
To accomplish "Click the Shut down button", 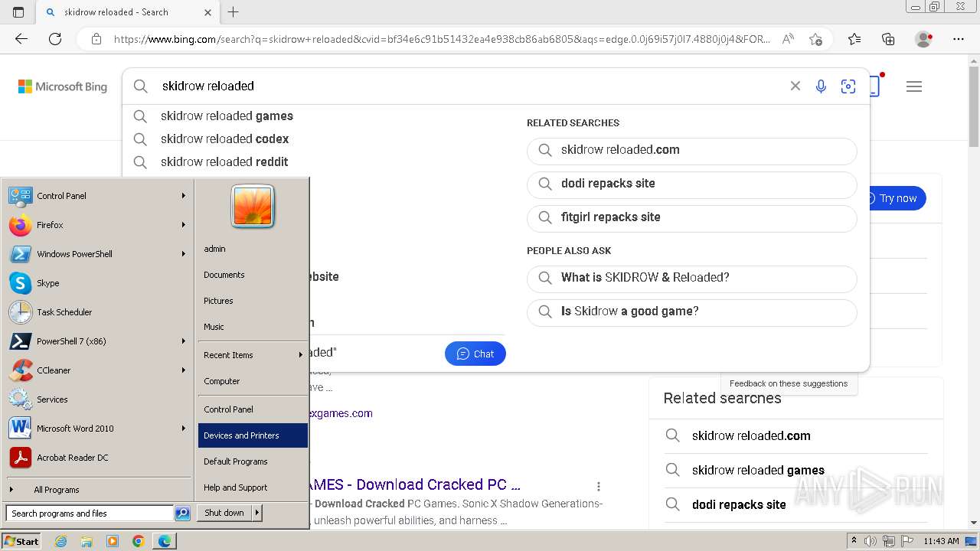I will coord(224,513).
